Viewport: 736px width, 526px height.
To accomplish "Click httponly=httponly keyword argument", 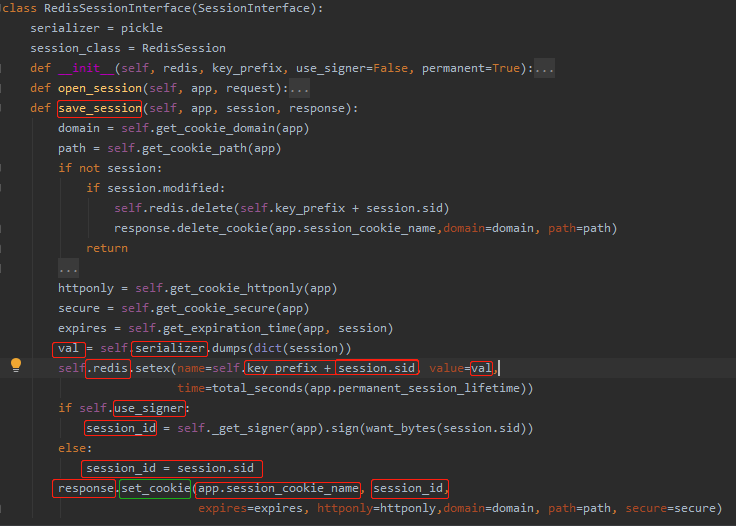I will [376, 509].
